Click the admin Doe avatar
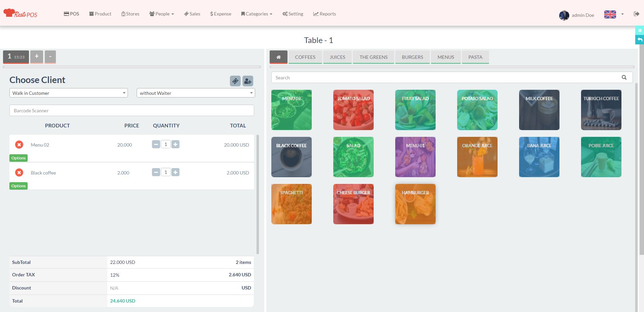 click(x=564, y=15)
